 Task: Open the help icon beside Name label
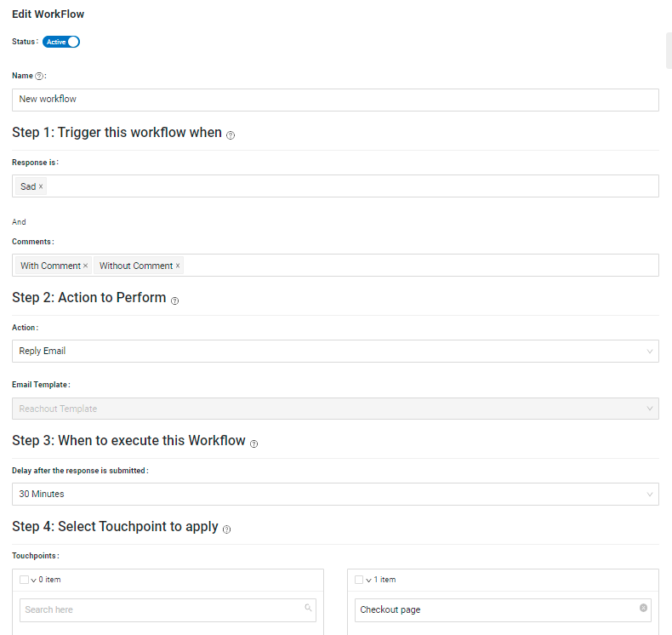coord(39,76)
